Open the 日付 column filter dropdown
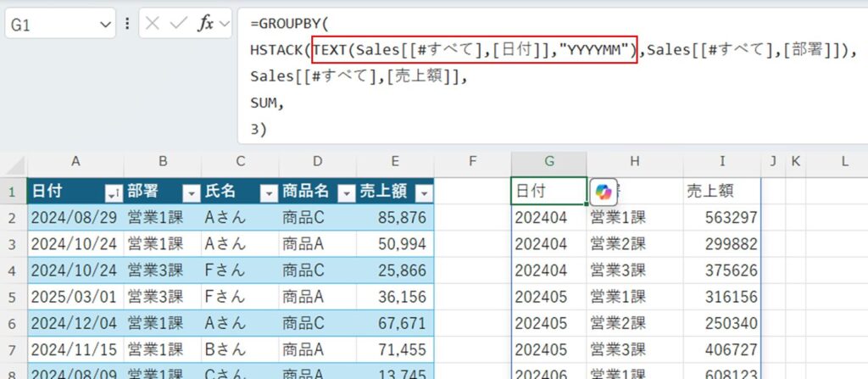Image resolution: width=868 pixels, height=379 pixels. pos(113,192)
